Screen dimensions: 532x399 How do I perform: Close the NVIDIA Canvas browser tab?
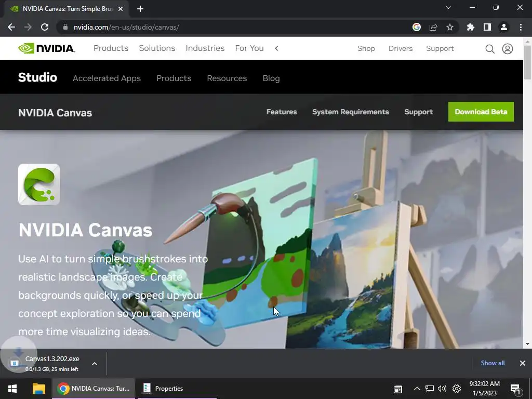(121, 9)
